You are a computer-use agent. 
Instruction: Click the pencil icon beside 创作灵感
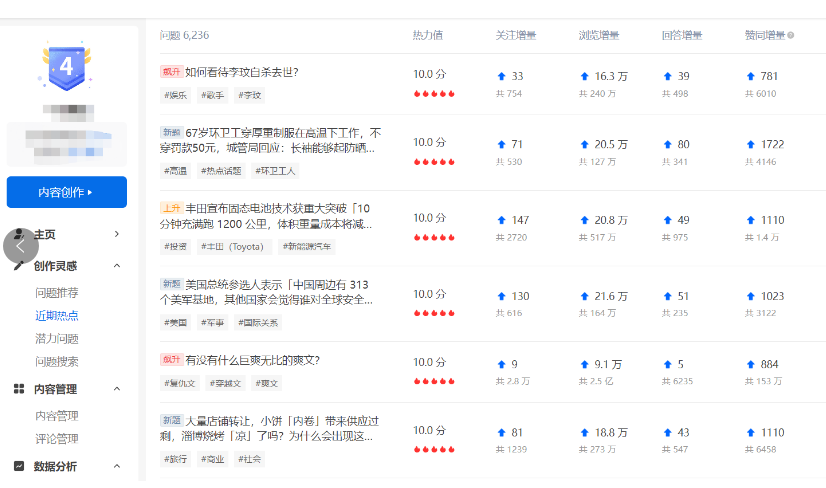[19, 266]
